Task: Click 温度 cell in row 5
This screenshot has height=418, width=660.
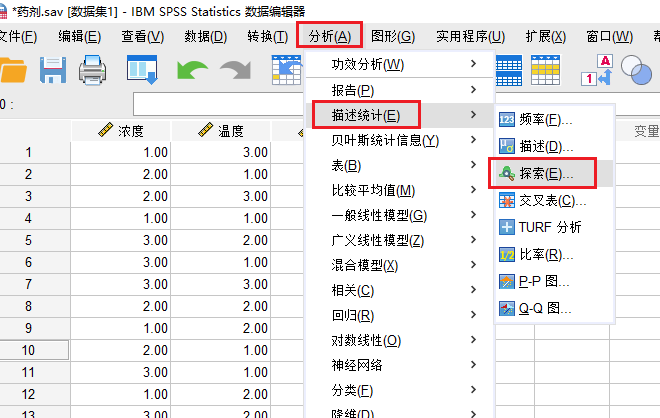Action: point(221,240)
